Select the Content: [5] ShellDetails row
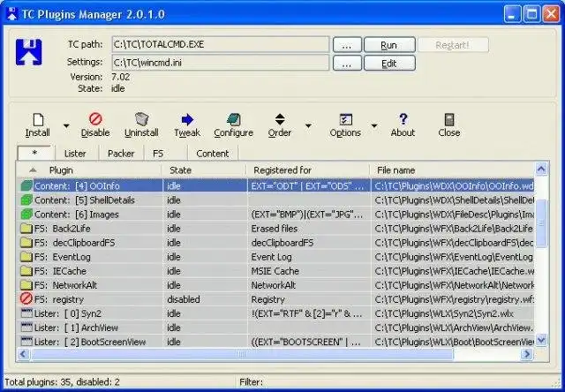This screenshot has height=392, width=565. pos(275,200)
